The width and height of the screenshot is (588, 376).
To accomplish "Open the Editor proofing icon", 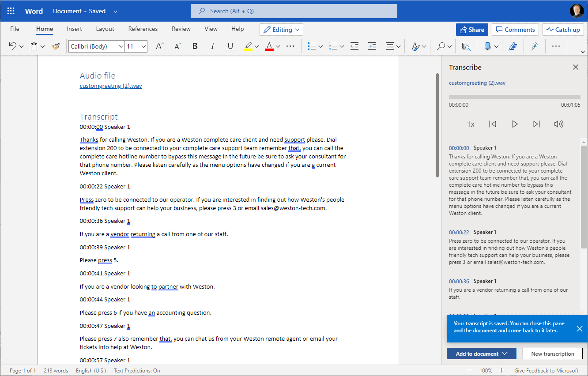I will [x=513, y=46].
